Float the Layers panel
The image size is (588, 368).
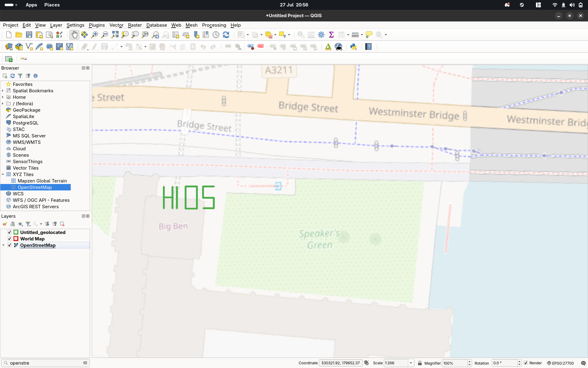[83, 216]
